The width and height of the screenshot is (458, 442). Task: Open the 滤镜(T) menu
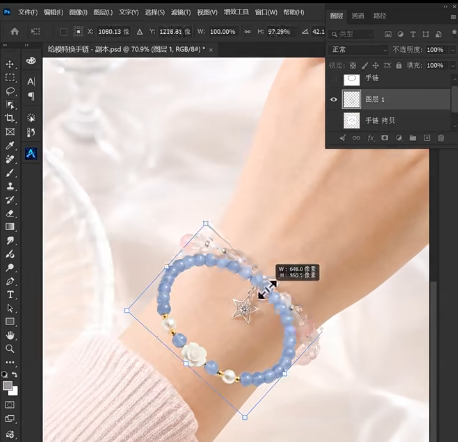click(181, 12)
